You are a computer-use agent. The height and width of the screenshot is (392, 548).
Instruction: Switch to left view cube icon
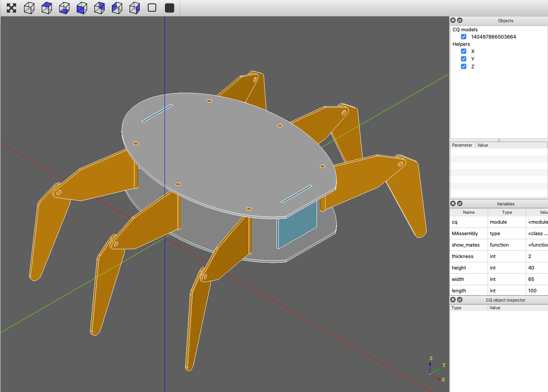[x=117, y=8]
